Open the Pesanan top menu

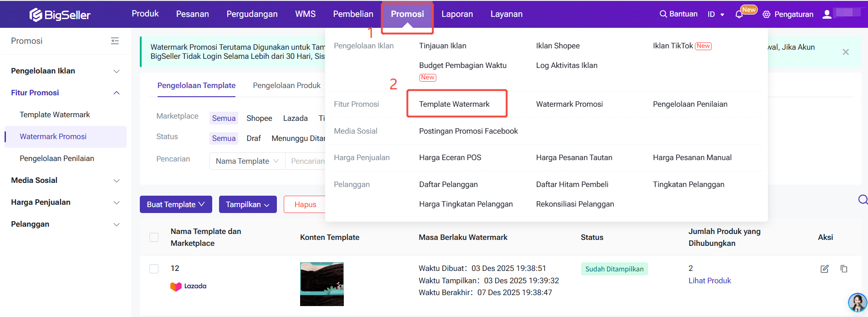[x=193, y=14]
